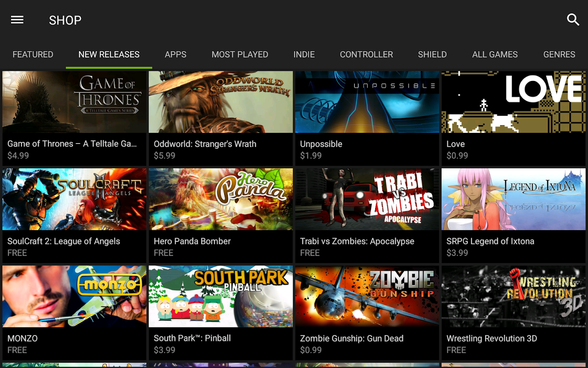Select the Unpossible game thumbnail
The image size is (588, 368).
[x=367, y=102]
